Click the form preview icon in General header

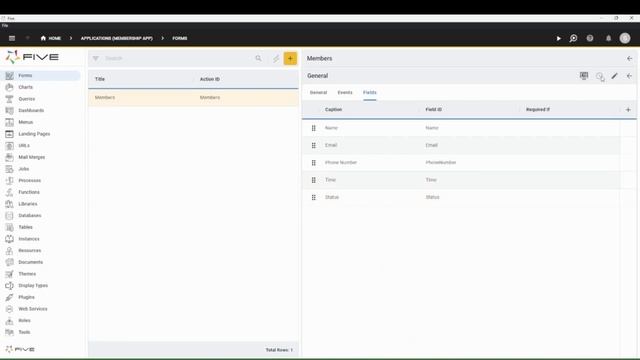pyautogui.click(x=584, y=76)
